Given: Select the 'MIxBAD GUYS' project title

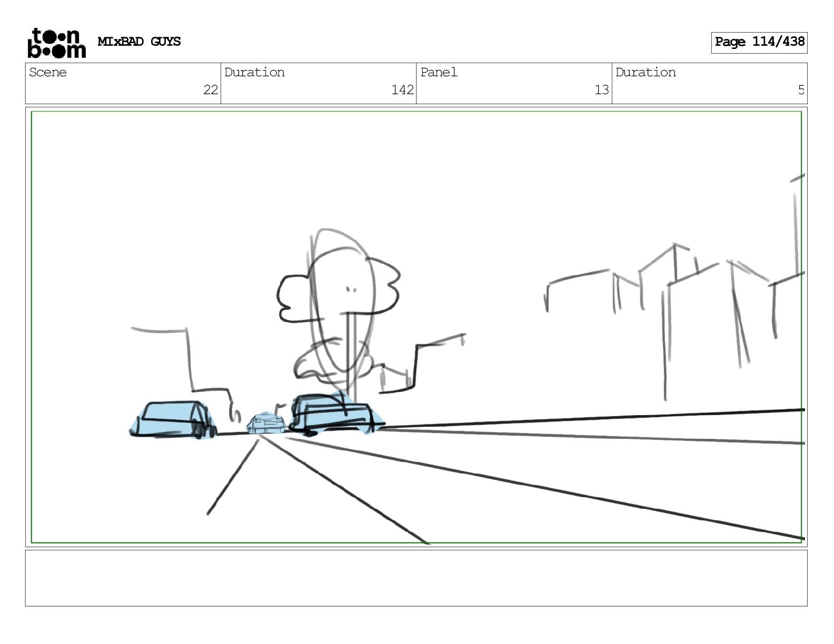Looking at the screenshot, I should click(x=139, y=42).
